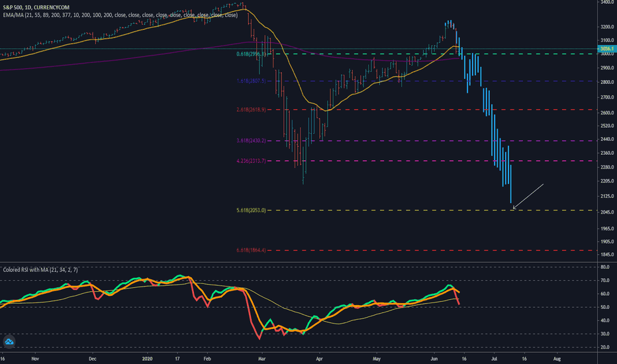Select the 5.618(2053.0) Fibonacci level label

(x=251, y=210)
